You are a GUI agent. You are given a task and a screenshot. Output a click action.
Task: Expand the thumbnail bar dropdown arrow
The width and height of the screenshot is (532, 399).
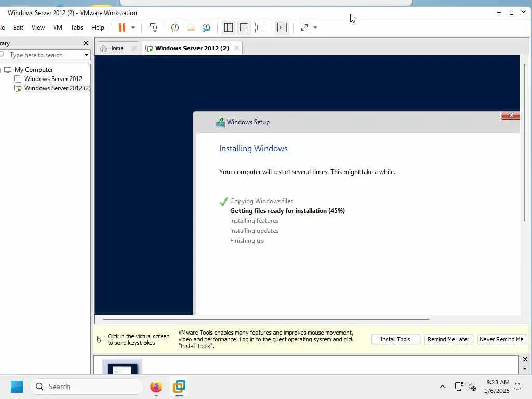click(x=525, y=369)
